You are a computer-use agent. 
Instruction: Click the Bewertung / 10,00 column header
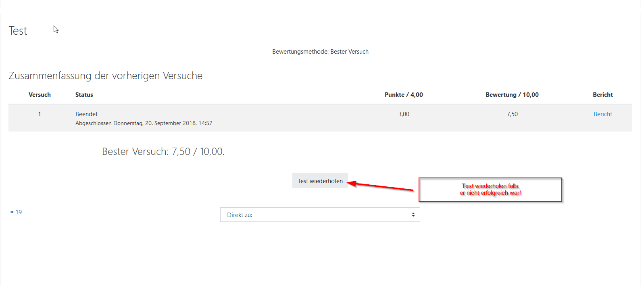(x=512, y=95)
